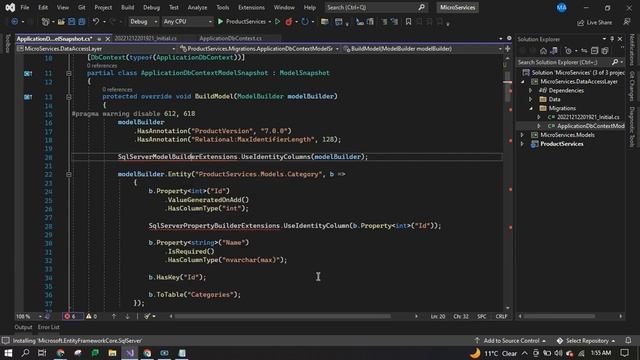
Task: Click the taskbar search magnifier
Action: [x=25, y=353]
